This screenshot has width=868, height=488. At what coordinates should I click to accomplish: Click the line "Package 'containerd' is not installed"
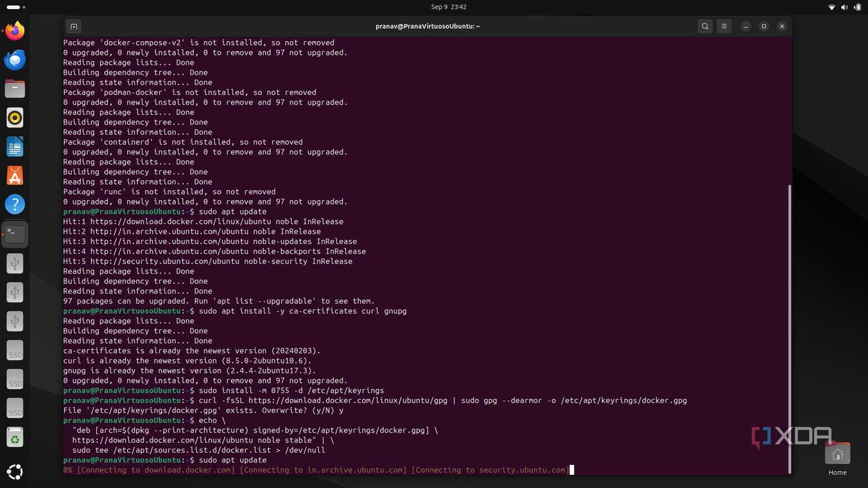pyautogui.click(x=183, y=142)
